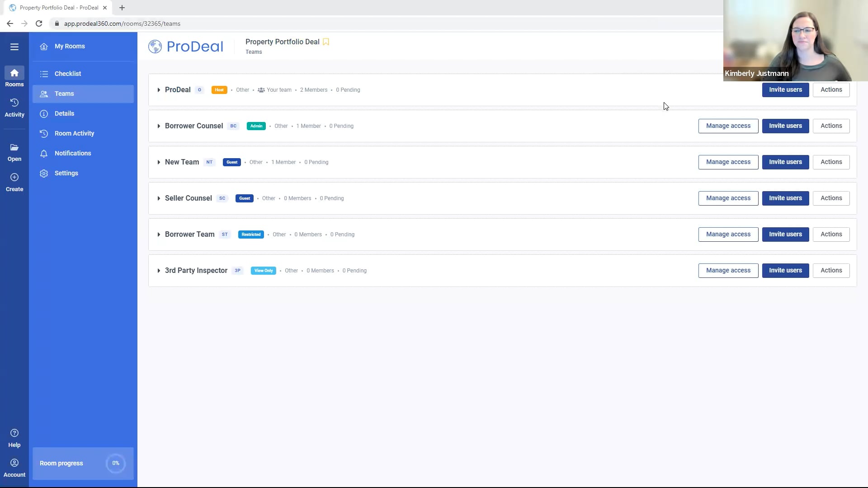Go to Rooms via home icon
Viewport: 868px width, 488px height.
[x=14, y=73]
